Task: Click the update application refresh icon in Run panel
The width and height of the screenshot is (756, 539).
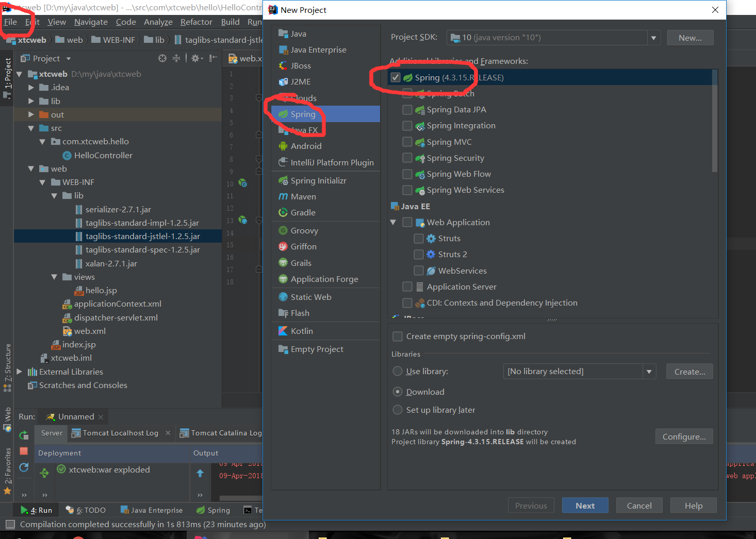Action: coord(24,467)
